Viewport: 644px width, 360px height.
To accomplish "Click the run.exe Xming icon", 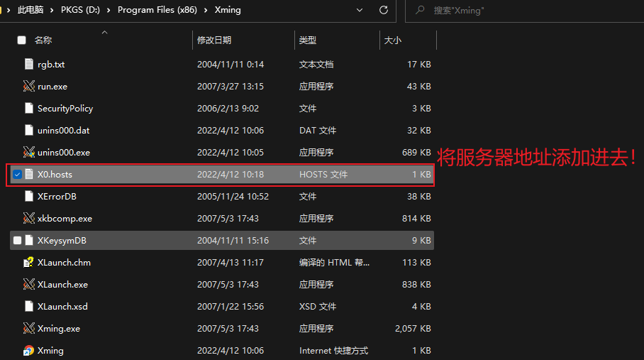I will [x=29, y=87].
